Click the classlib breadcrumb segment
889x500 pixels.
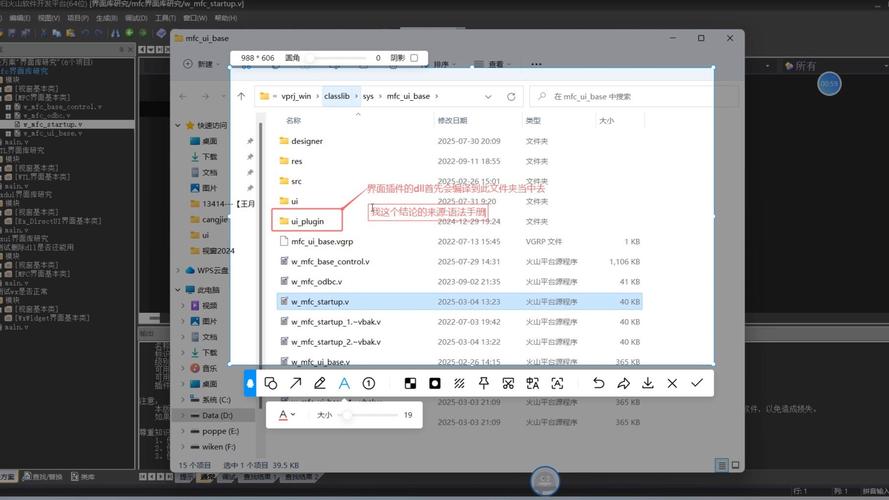[337, 96]
